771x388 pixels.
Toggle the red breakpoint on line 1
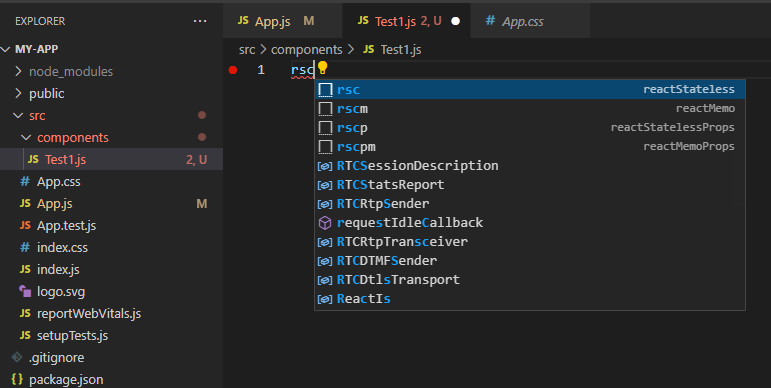coord(233,70)
